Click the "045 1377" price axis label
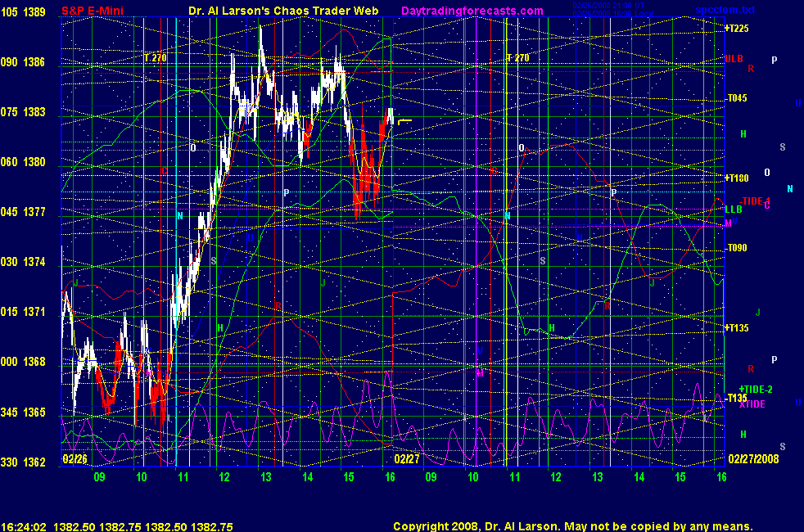Viewport: 804px width, 532px height. [23, 212]
